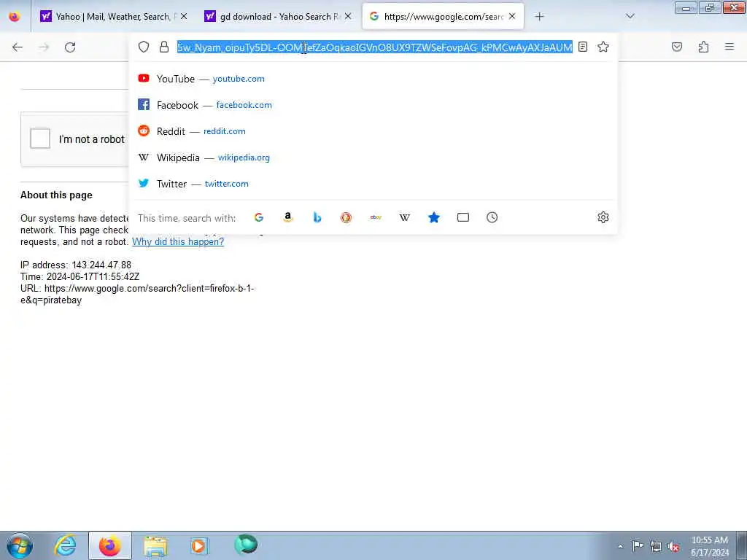Open a new tab with plus button

[x=539, y=17]
